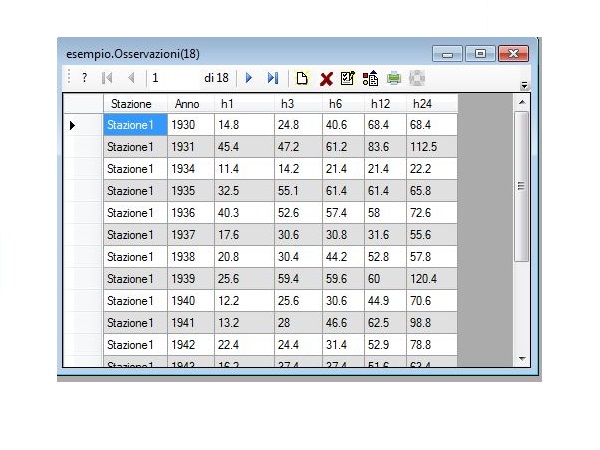The width and height of the screenshot is (600, 450).
Task: Click h24 value 112.5
Action: (432, 147)
